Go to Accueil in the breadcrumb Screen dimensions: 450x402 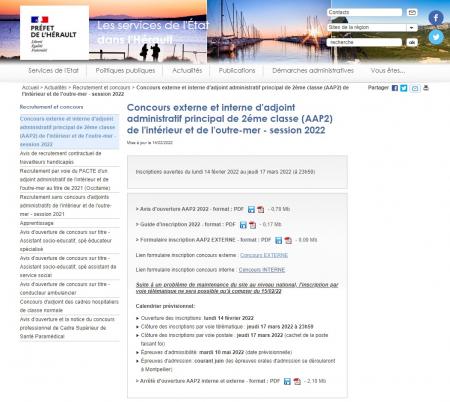point(30,88)
